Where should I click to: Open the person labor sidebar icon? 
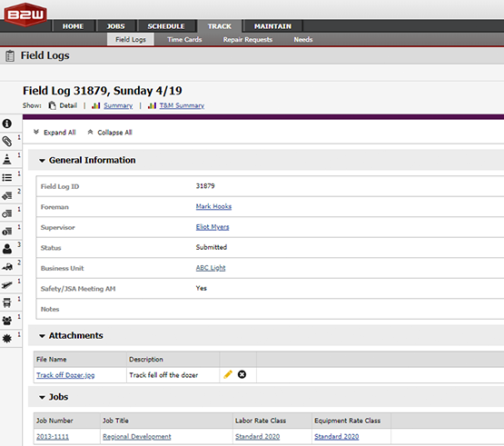click(7, 249)
